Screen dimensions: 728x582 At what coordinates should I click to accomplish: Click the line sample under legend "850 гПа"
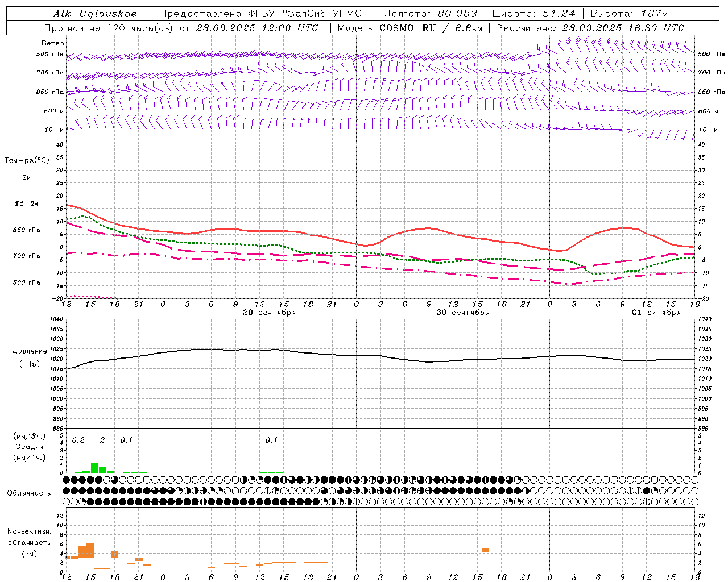26,236
